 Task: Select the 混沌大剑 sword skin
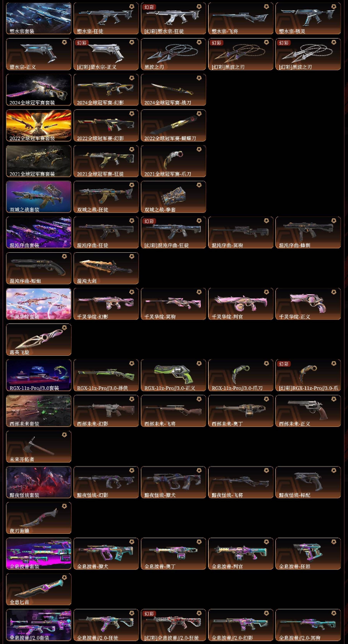pyautogui.click(x=106, y=268)
